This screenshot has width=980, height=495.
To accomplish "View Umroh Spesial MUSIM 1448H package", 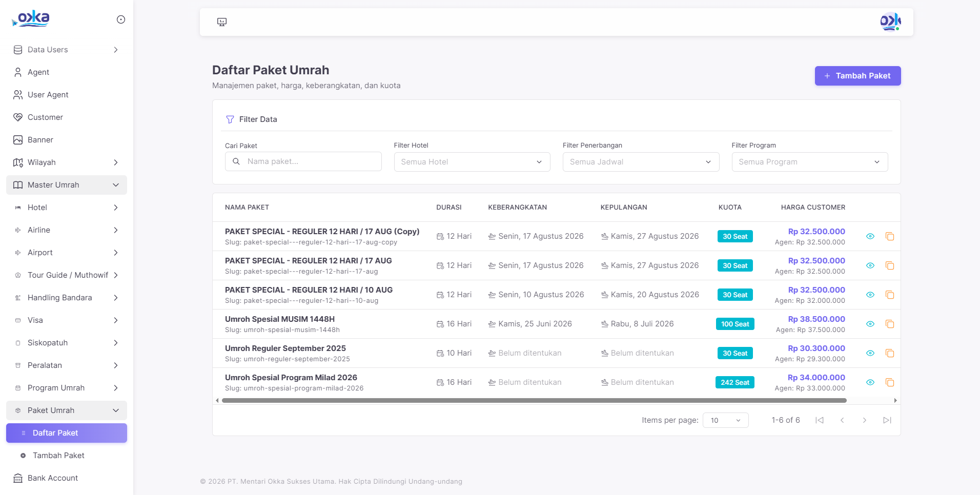I will tap(870, 324).
